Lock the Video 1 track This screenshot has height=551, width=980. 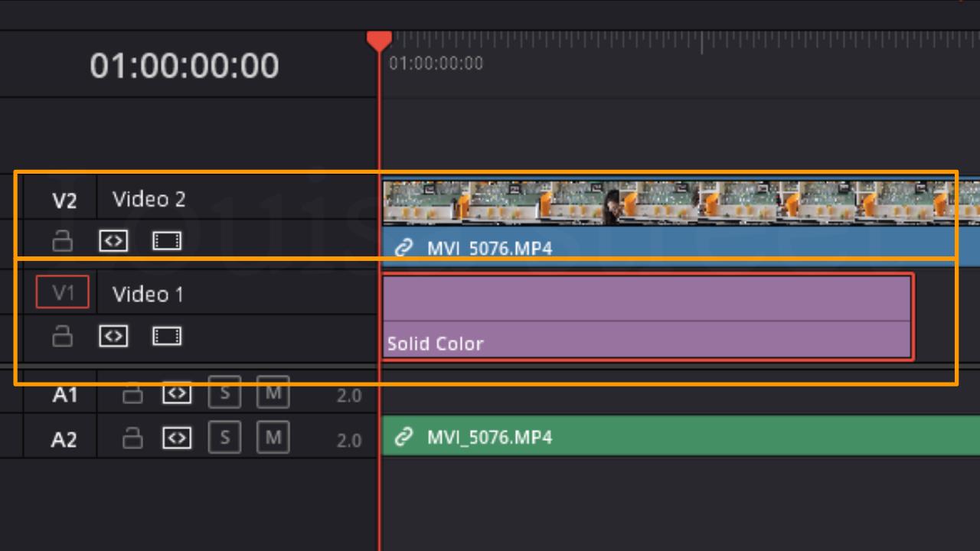pyautogui.click(x=62, y=336)
